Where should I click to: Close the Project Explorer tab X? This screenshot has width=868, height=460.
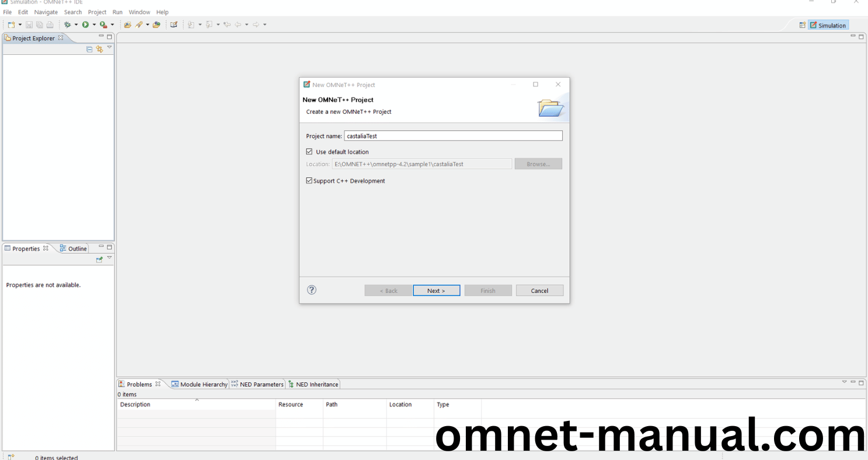pyautogui.click(x=61, y=38)
